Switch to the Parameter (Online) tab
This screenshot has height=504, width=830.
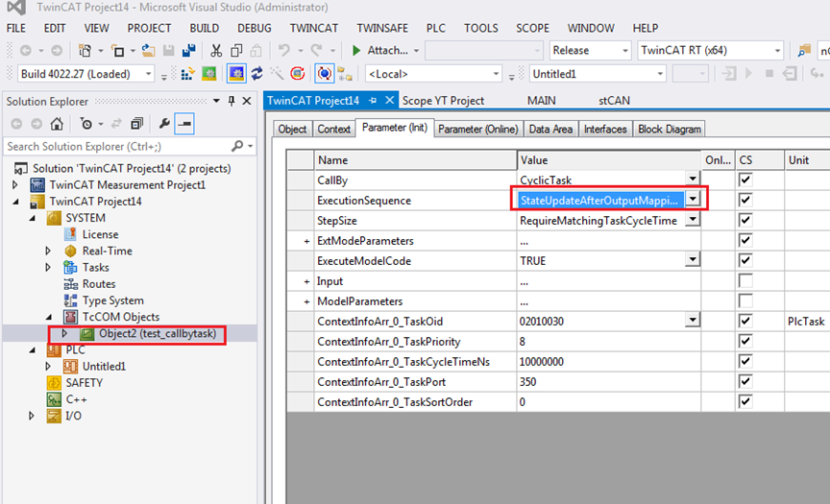[x=478, y=129]
